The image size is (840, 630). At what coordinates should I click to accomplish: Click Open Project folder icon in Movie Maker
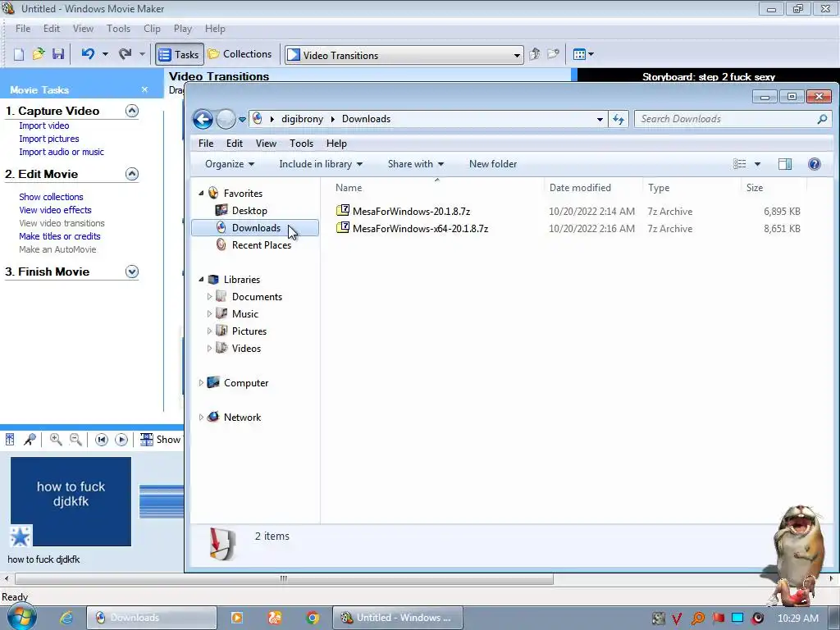pos(39,54)
